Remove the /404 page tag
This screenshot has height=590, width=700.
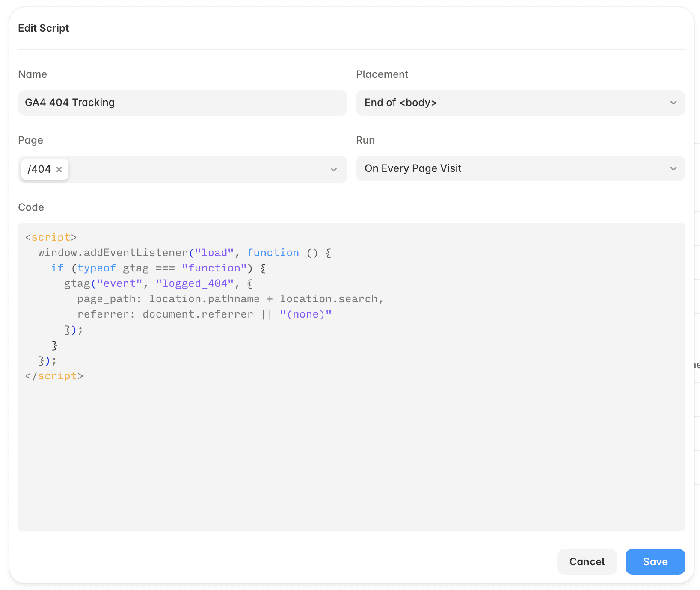pos(59,169)
